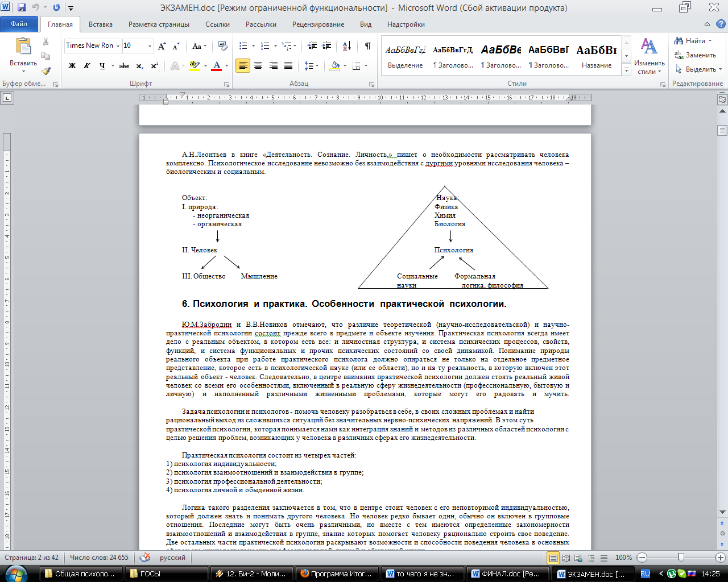Click the Grow Font icon
Screen dimensions: 728x582
pyautogui.click(x=162, y=46)
